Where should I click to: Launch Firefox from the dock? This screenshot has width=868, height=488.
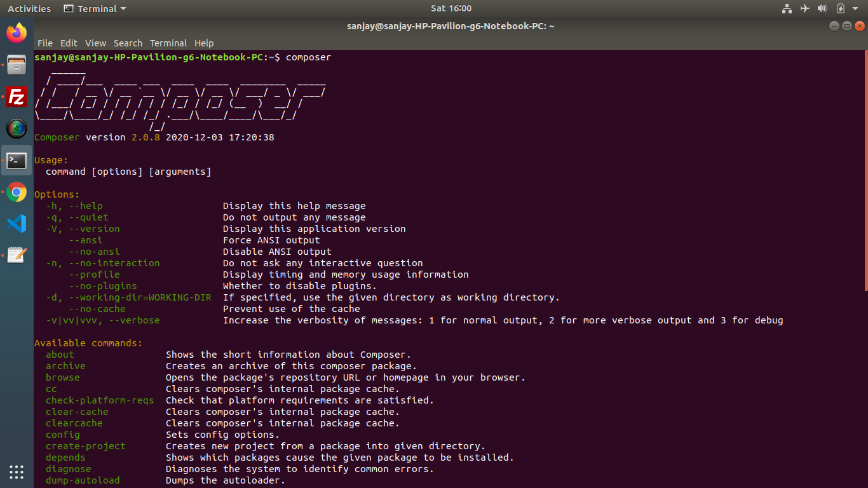point(17,32)
